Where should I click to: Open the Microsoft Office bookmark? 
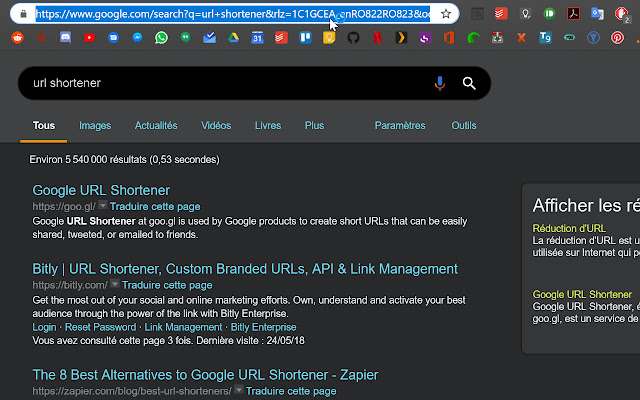click(x=449, y=38)
